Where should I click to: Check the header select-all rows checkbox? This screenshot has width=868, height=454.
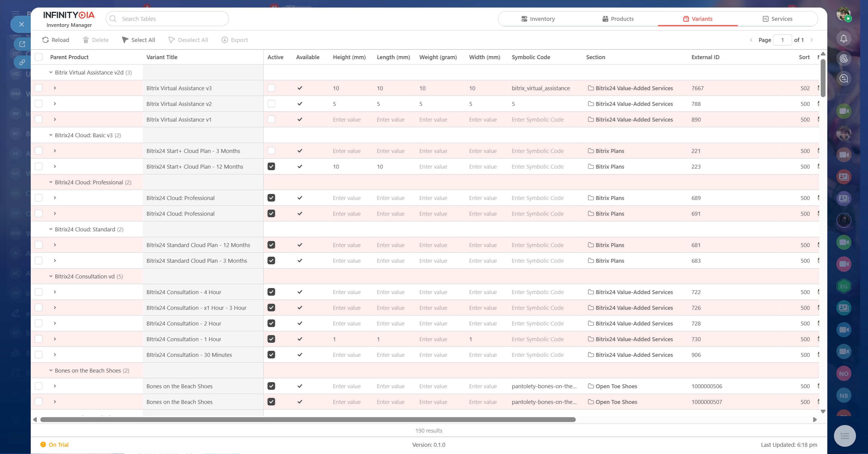(x=39, y=57)
